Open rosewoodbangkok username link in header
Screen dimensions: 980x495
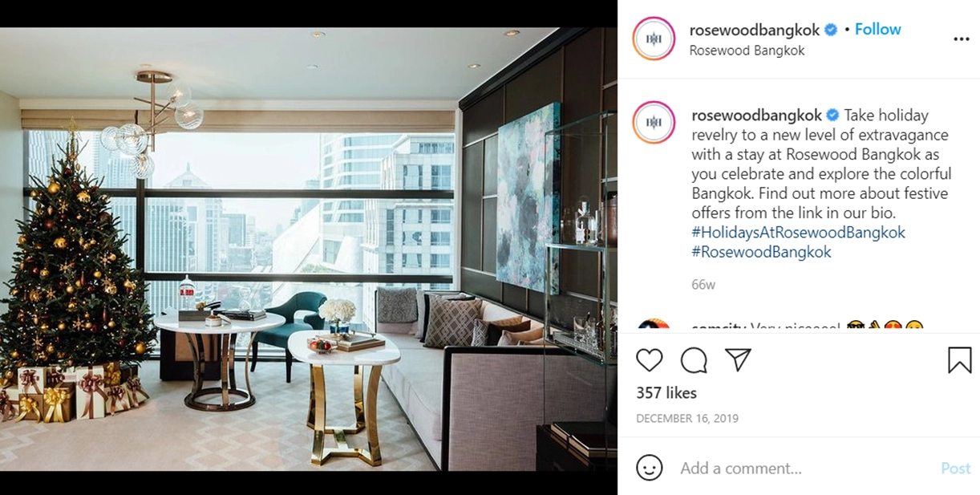point(755,30)
